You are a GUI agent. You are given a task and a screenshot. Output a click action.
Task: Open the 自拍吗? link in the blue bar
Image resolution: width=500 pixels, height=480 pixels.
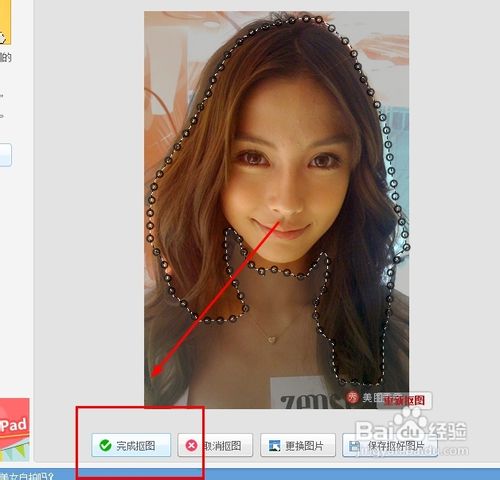(27, 476)
